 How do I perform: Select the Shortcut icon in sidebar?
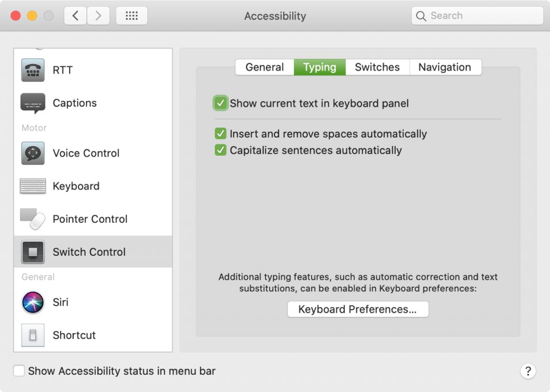[33, 335]
